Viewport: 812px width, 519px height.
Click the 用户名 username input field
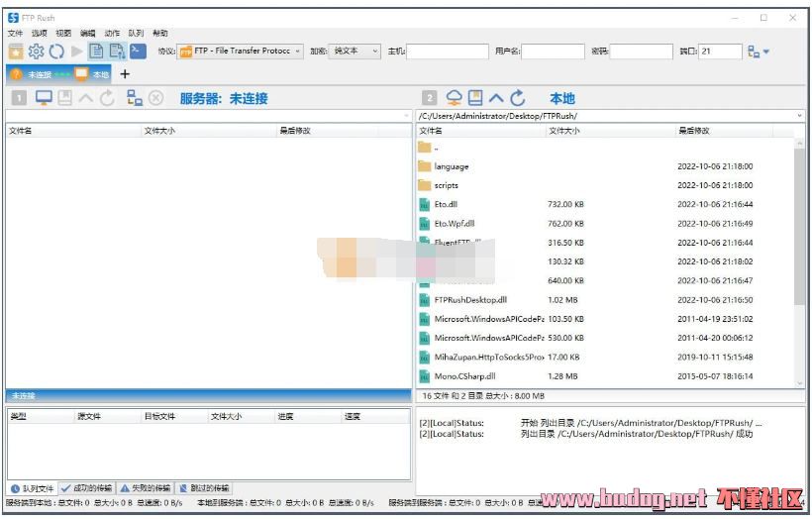coord(554,52)
